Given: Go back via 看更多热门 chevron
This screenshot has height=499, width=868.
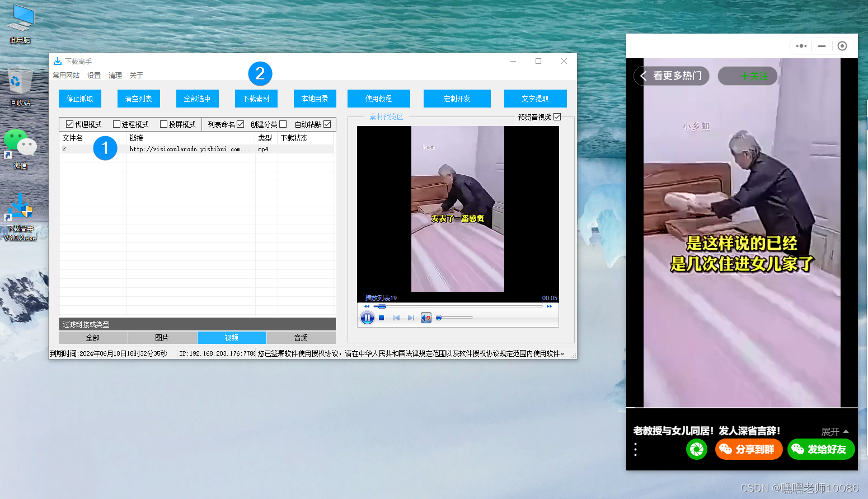Looking at the screenshot, I should pos(644,76).
